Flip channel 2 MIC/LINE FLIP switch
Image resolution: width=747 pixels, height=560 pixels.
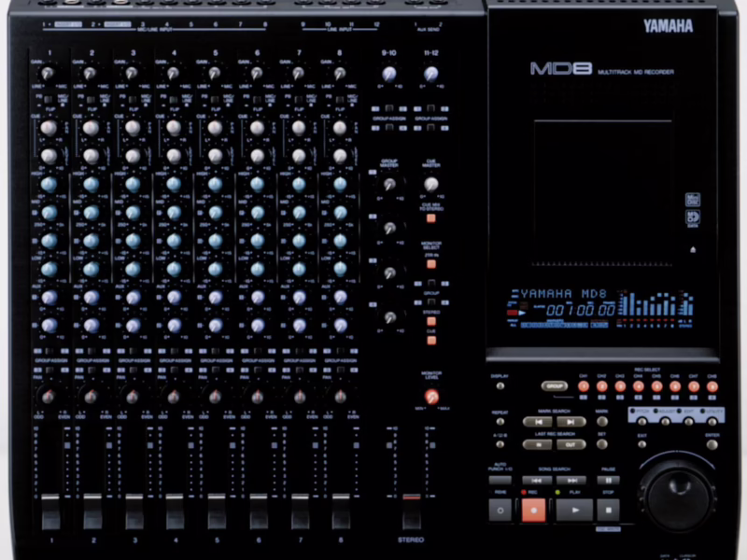click(x=91, y=100)
